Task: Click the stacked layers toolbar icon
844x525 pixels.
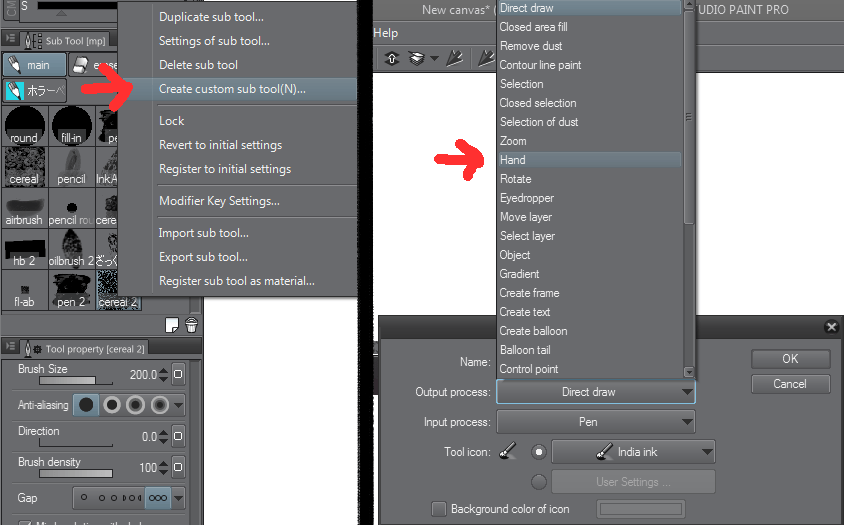Action: click(416, 58)
